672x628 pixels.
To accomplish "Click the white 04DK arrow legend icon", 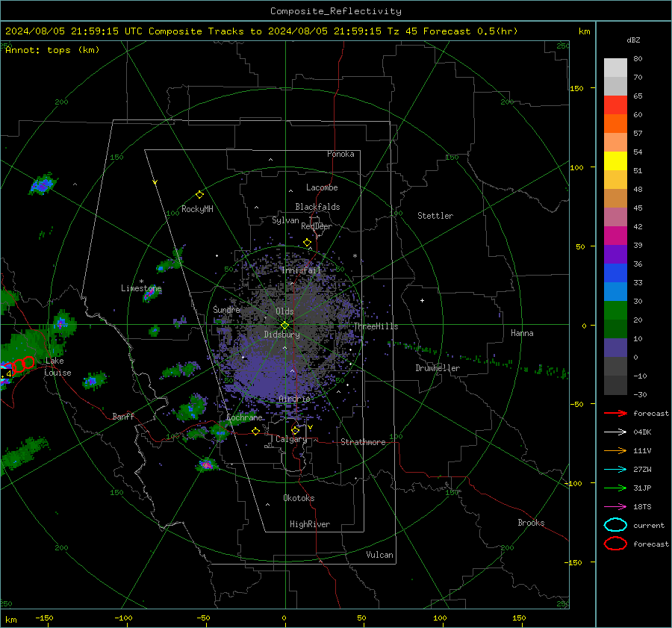I will [615, 432].
